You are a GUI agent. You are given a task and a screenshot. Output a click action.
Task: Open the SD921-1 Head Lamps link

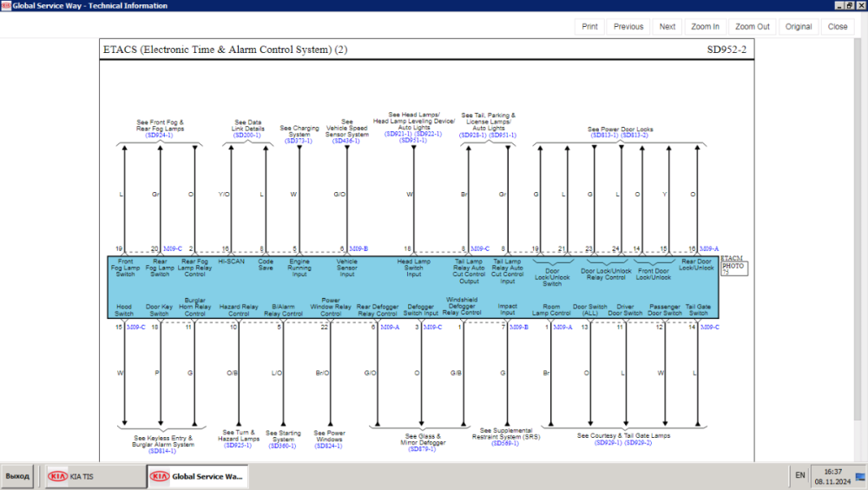[398, 134]
